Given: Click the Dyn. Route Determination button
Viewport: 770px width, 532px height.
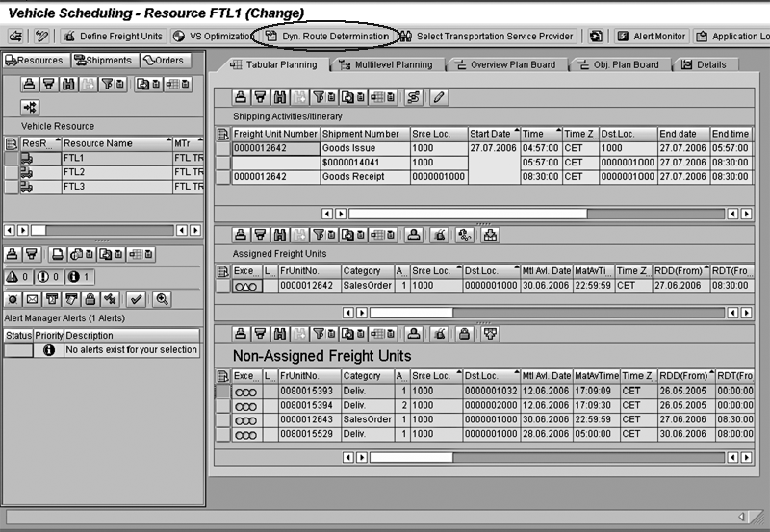Looking at the screenshot, I should point(327,37).
